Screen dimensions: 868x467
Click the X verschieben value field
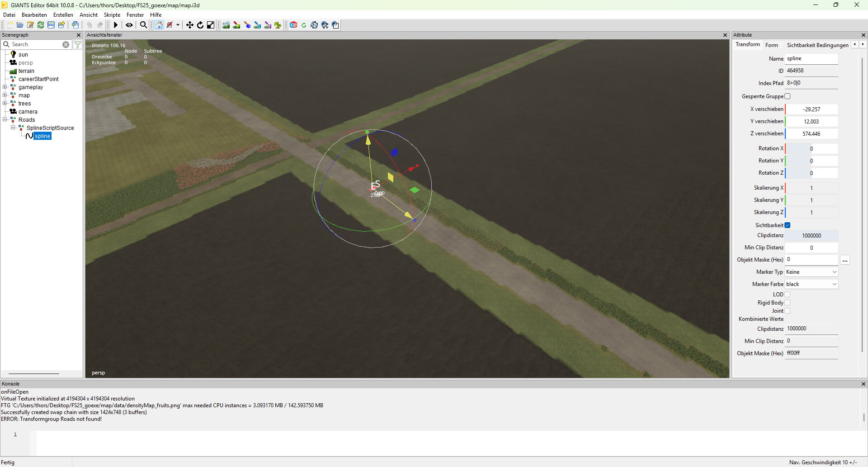811,110
